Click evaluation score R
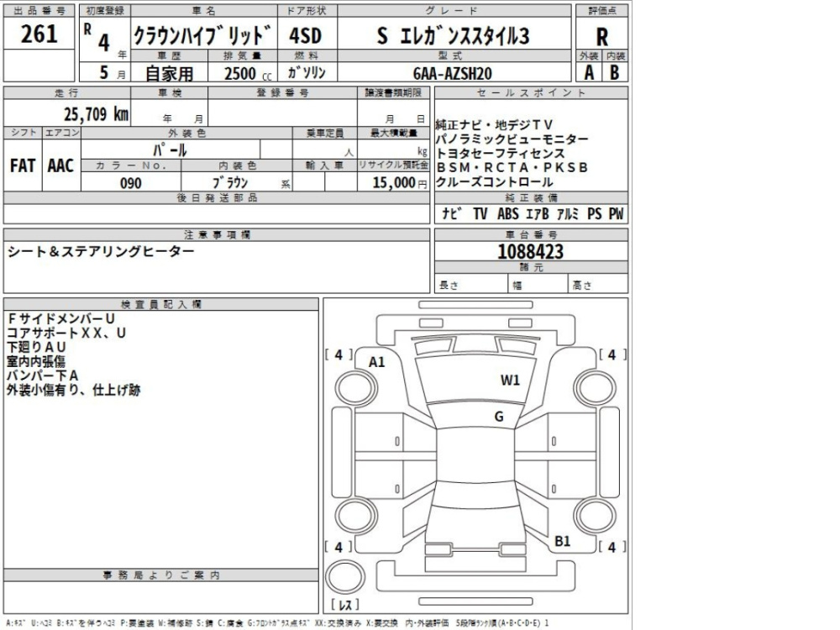 602,36
